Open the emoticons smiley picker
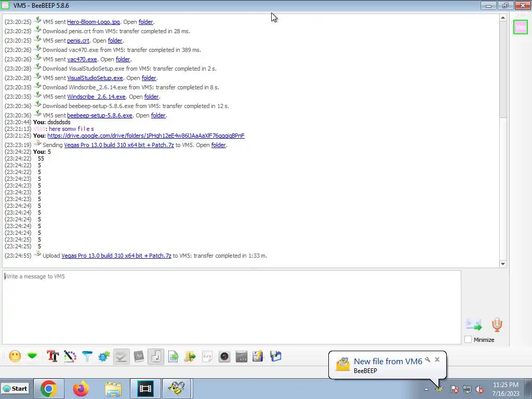 click(x=15, y=356)
